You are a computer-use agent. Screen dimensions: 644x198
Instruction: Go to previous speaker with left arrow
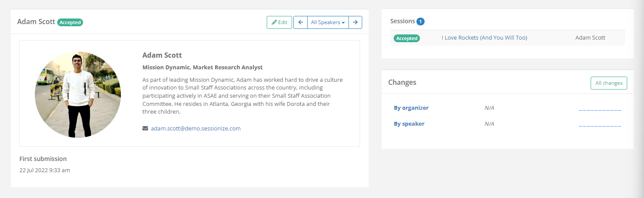300,22
